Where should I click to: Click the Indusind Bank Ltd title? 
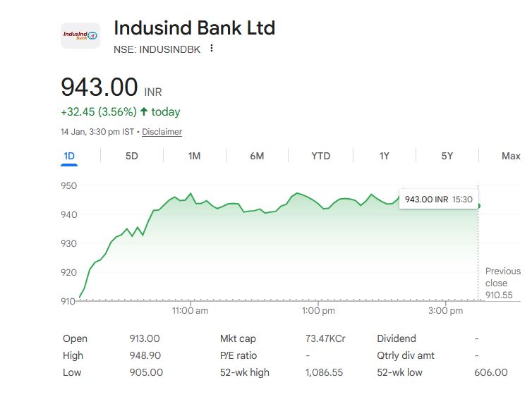pos(194,28)
